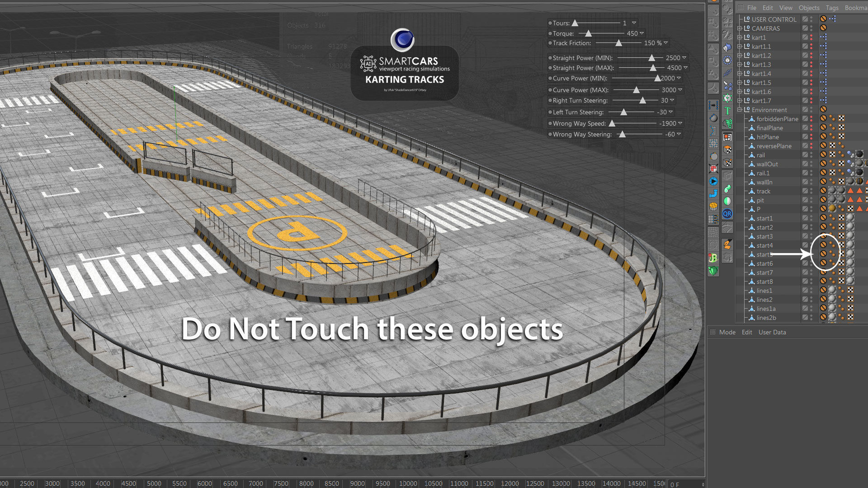
Task: Open the Tags menu
Action: pos(832,8)
